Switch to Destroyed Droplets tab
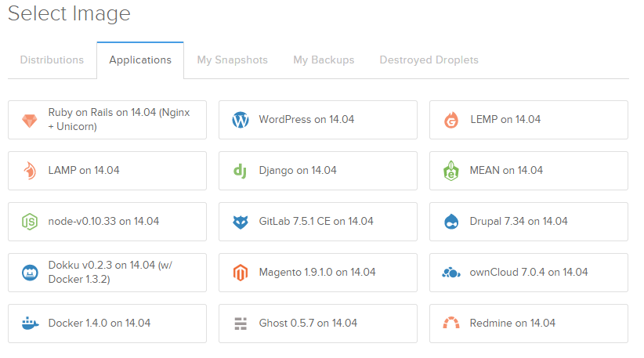 pyautogui.click(x=429, y=60)
